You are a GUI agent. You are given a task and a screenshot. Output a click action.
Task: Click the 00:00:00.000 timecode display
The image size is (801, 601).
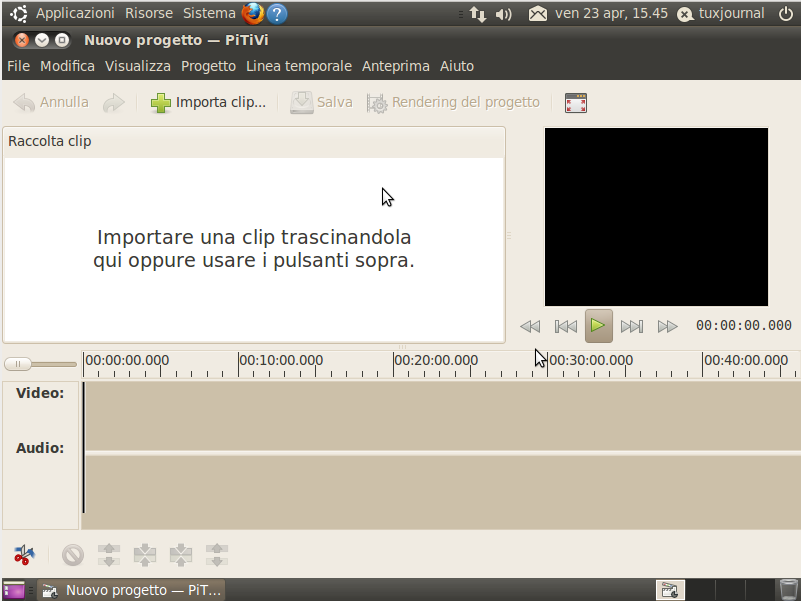tap(744, 326)
